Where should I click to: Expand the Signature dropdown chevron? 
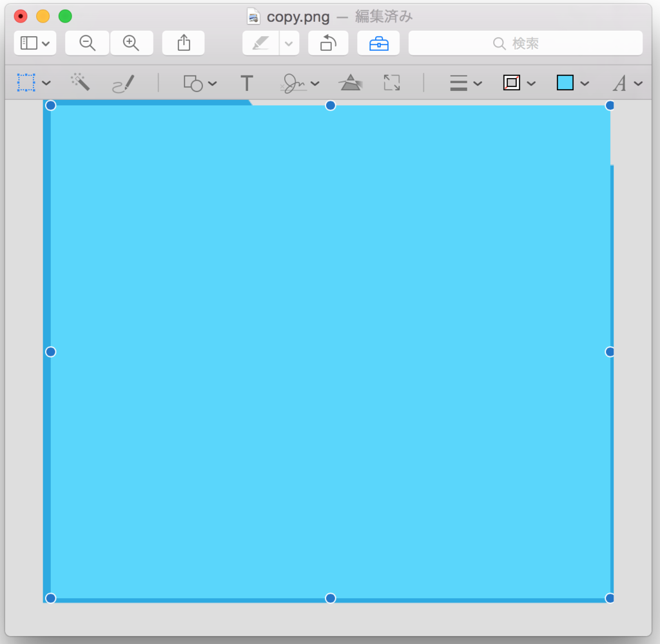tap(315, 84)
